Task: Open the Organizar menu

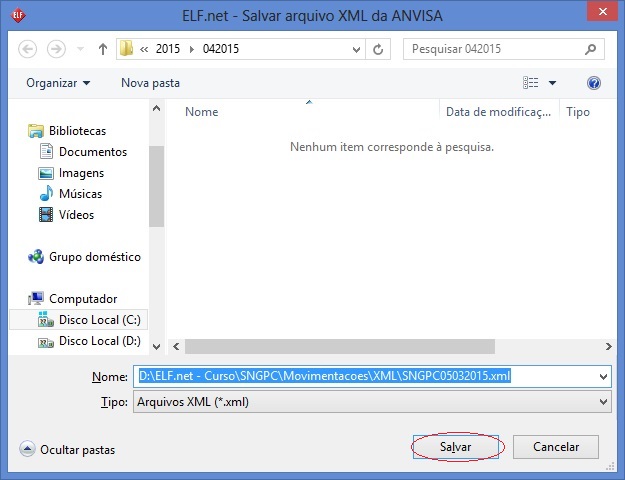Action: tap(58, 83)
